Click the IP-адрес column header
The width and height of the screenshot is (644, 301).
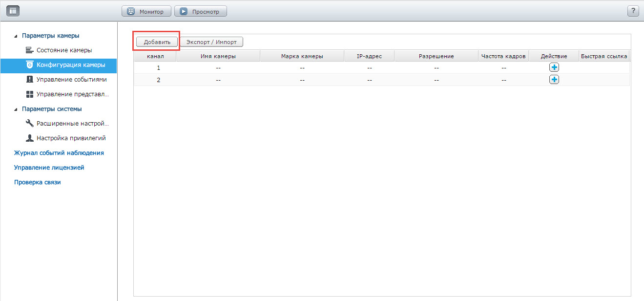pos(370,56)
